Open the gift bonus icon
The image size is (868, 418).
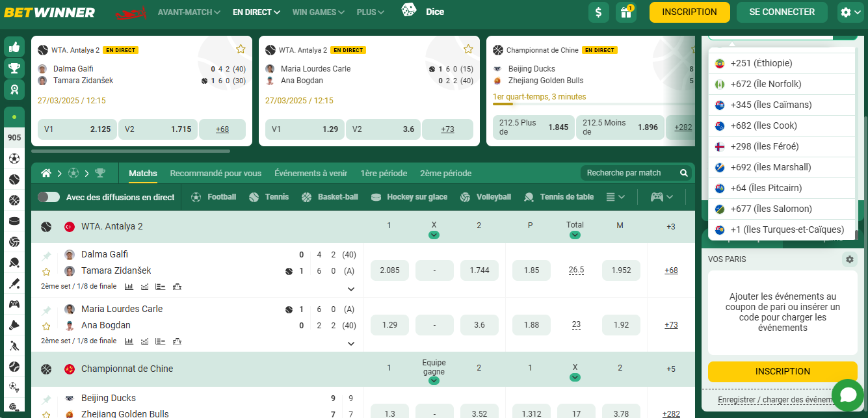[x=626, y=12]
